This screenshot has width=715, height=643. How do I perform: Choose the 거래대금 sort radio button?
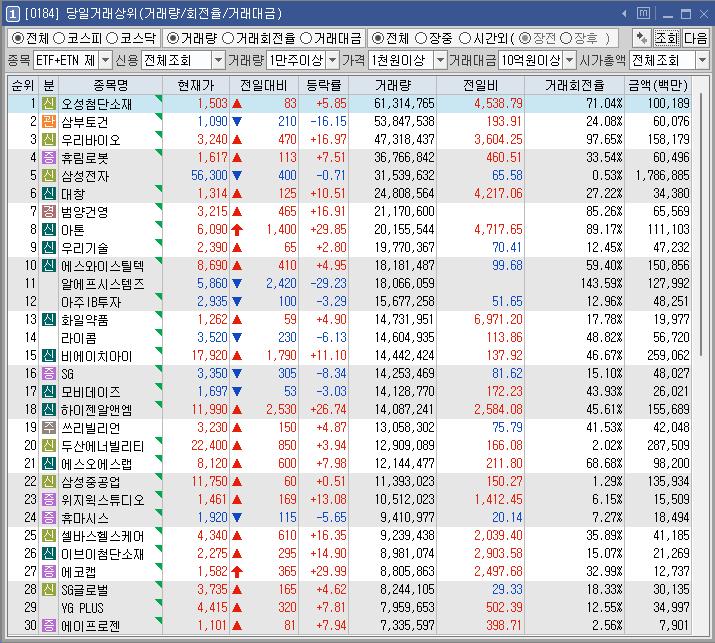pyautogui.click(x=306, y=38)
